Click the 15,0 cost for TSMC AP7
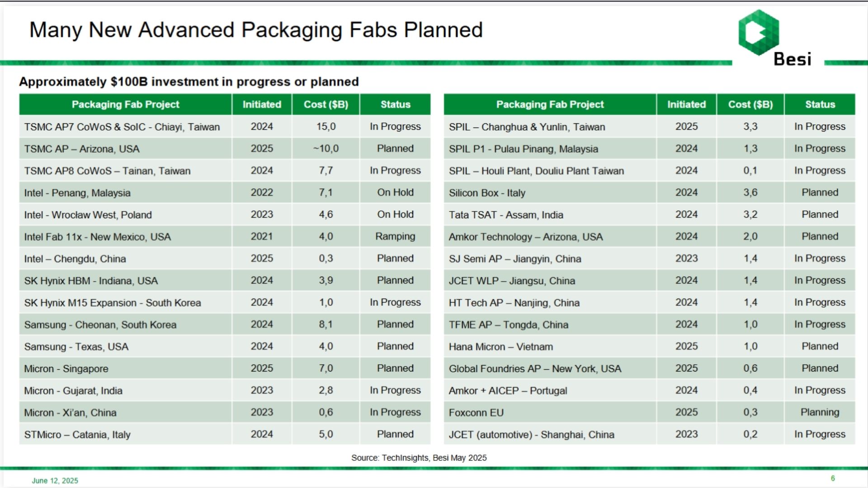868x488 pixels. 326,127
